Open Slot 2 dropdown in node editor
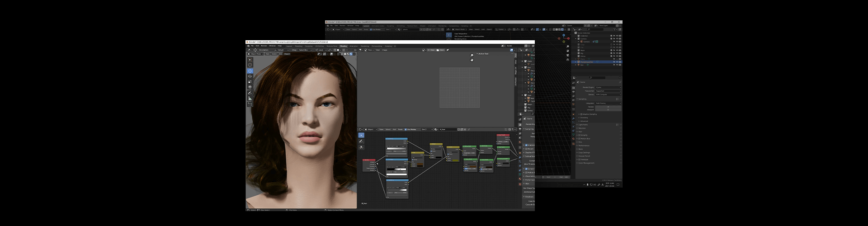Image resolution: width=868 pixels, height=226 pixels. (427, 129)
